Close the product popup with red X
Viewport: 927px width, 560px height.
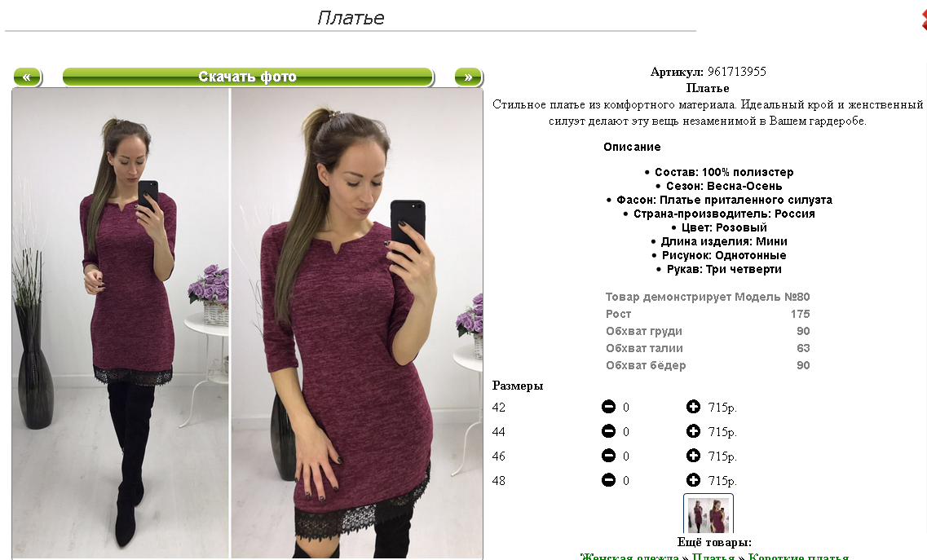(924, 19)
